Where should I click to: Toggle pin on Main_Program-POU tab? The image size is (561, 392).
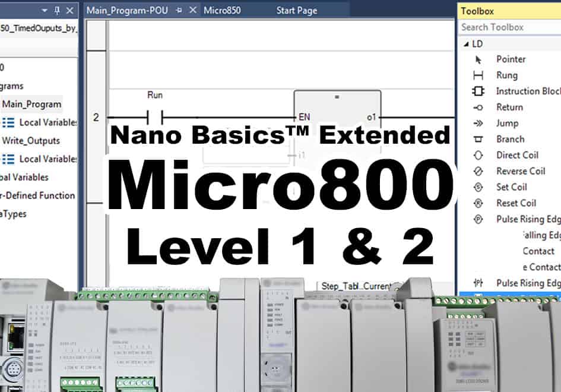179,11
